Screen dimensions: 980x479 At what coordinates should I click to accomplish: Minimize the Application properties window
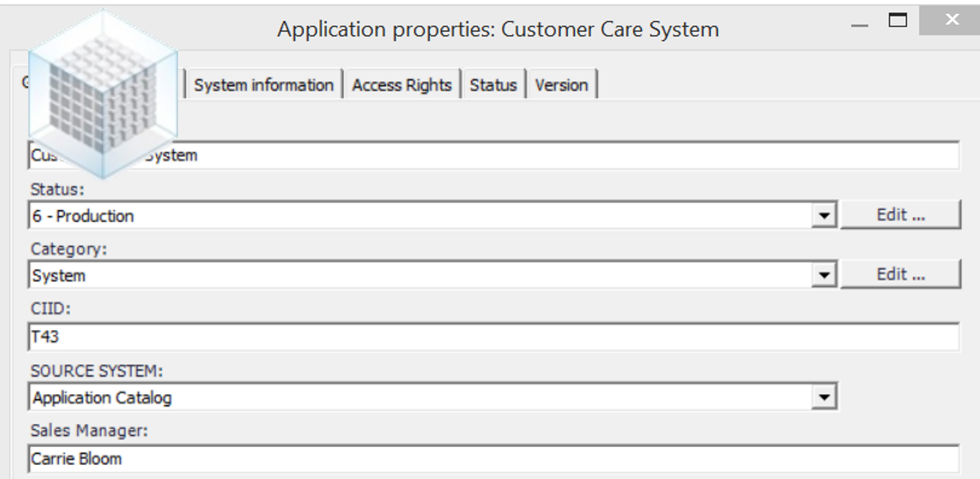860,21
